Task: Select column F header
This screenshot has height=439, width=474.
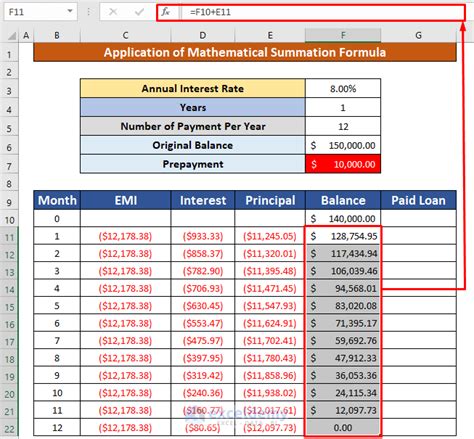Action: [x=343, y=35]
